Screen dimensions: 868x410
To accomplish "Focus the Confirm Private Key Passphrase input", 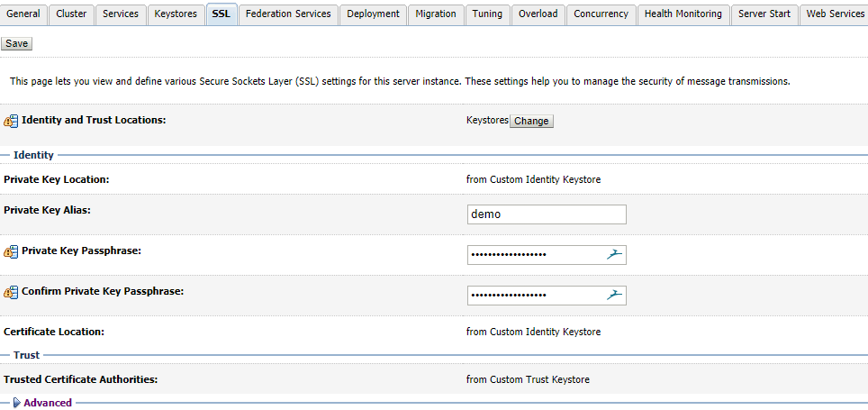I will point(535,296).
